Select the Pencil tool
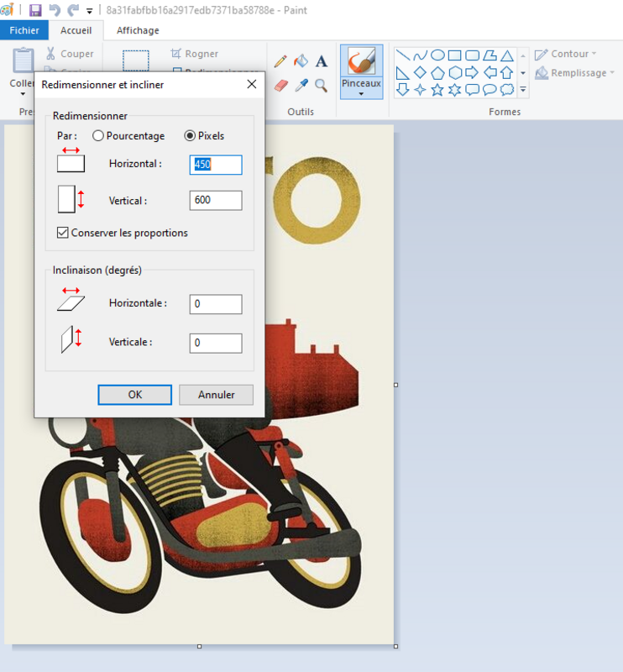This screenshot has width=623, height=672. (280, 60)
